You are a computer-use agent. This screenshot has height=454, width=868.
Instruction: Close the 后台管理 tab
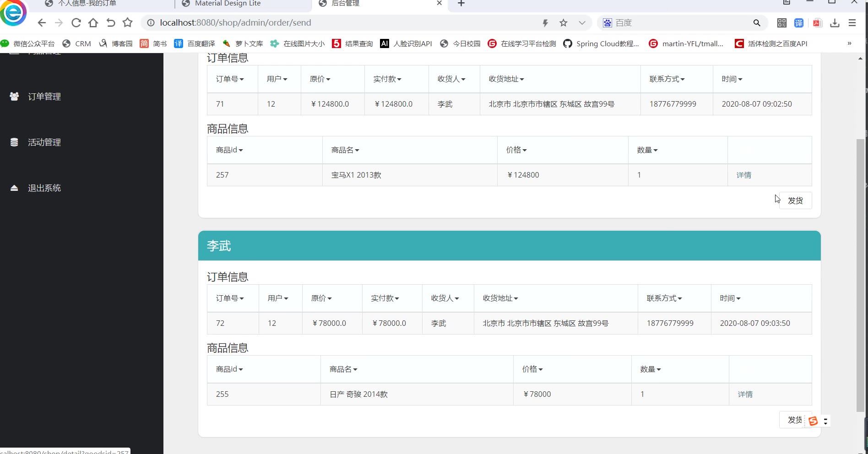(x=439, y=3)
